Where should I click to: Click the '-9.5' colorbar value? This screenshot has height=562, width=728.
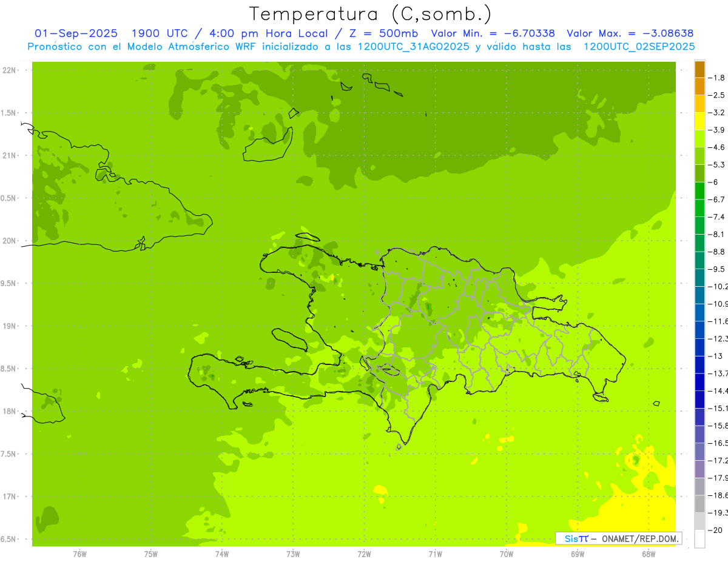717,269
